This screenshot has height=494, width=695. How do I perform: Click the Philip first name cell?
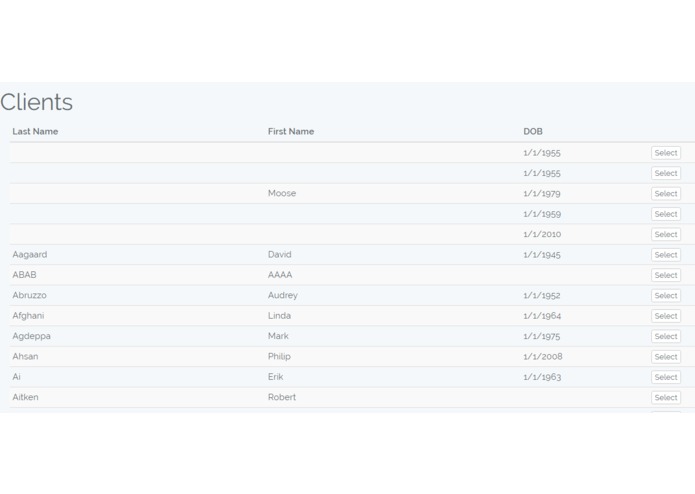pos(279,357)
